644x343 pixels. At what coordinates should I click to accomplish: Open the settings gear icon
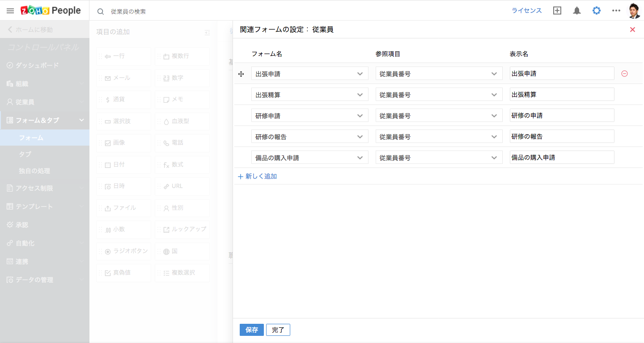click(597, 11)
